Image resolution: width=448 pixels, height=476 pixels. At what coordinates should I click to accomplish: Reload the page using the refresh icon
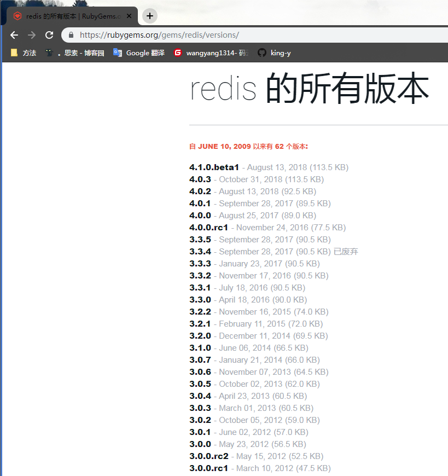(x=49, y=34)
